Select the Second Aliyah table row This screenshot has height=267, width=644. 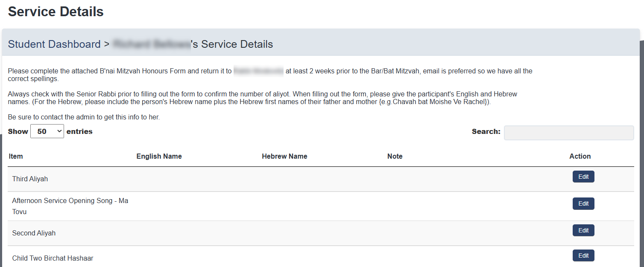pos(256,233)
